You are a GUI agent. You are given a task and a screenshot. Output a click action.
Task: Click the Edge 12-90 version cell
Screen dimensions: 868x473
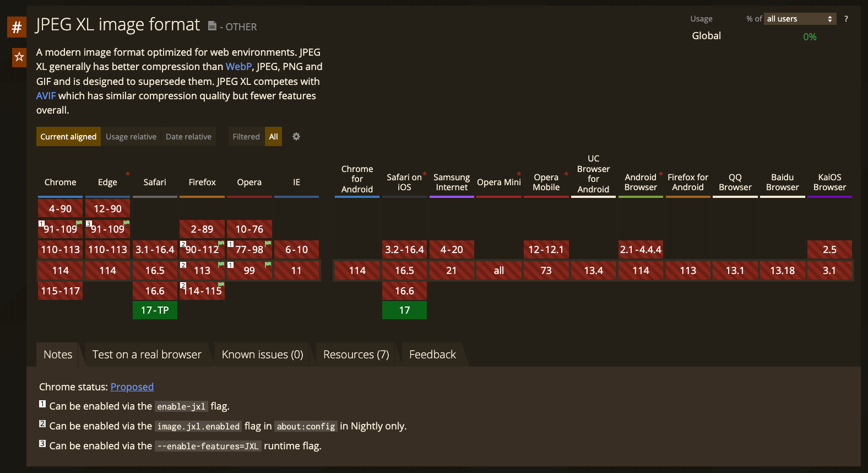[x=108, y=209]
